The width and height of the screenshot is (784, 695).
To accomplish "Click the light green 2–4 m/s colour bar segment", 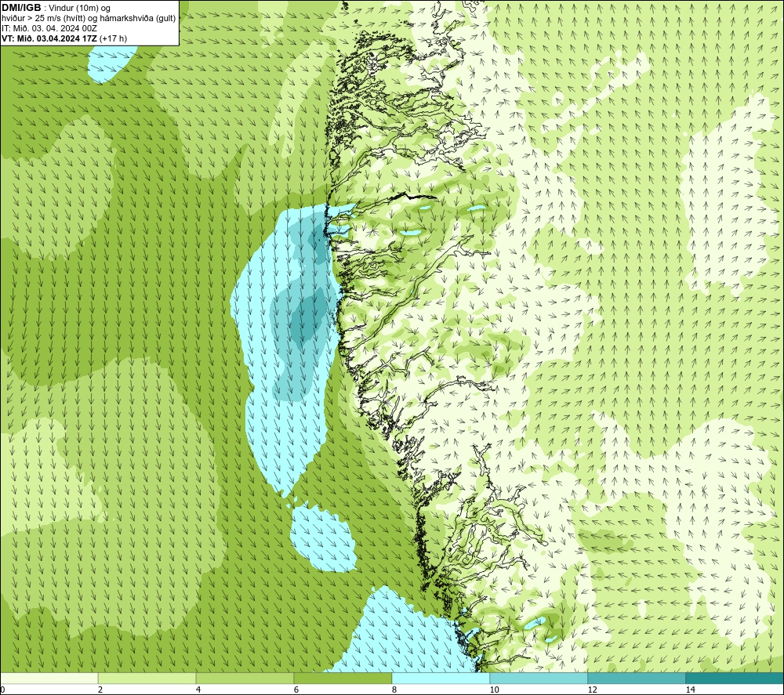I will [147, 678].
